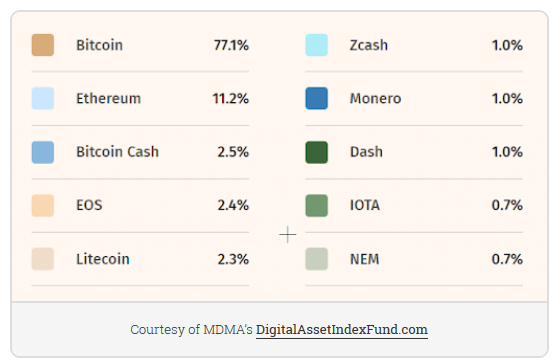Viewport: 560px width, 360px height.
Task: Click the Ethereum pale blue swatch
Action: point(43,98)
